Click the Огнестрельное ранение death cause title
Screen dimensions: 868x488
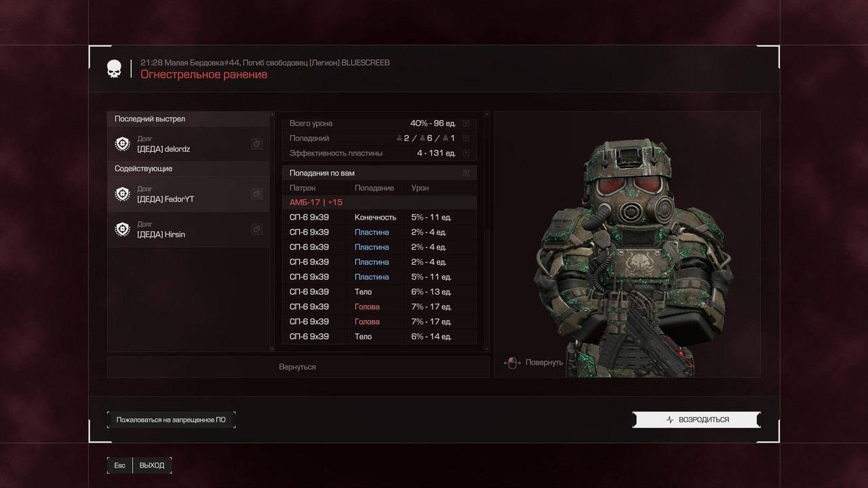coord(204,75)
